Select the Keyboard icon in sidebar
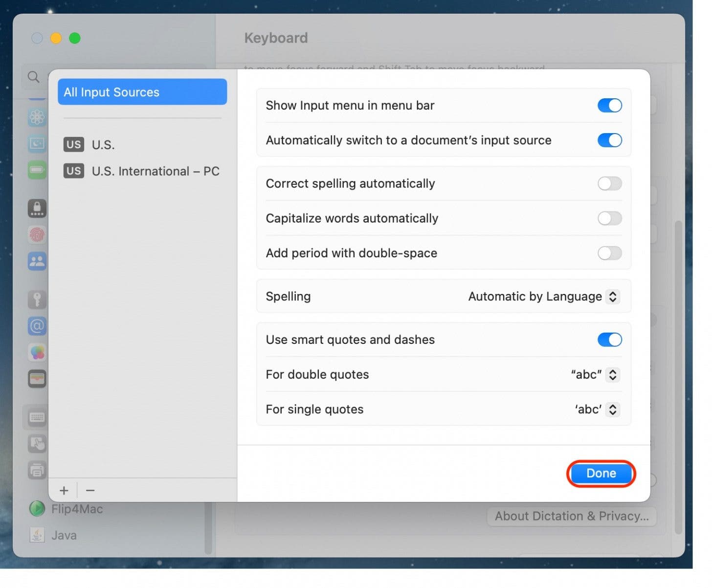The width and height of the screenshot is (712, 588). 37,417
